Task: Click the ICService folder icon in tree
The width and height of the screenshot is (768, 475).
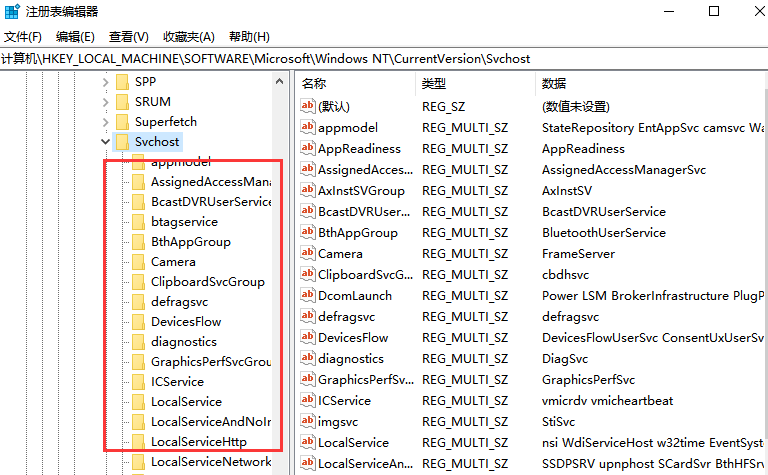Action: (x=138, y=382)
